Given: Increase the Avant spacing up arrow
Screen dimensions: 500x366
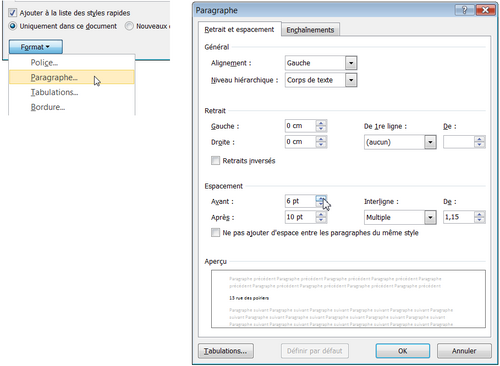Looking at the screenshot, I should click(321, 198).
